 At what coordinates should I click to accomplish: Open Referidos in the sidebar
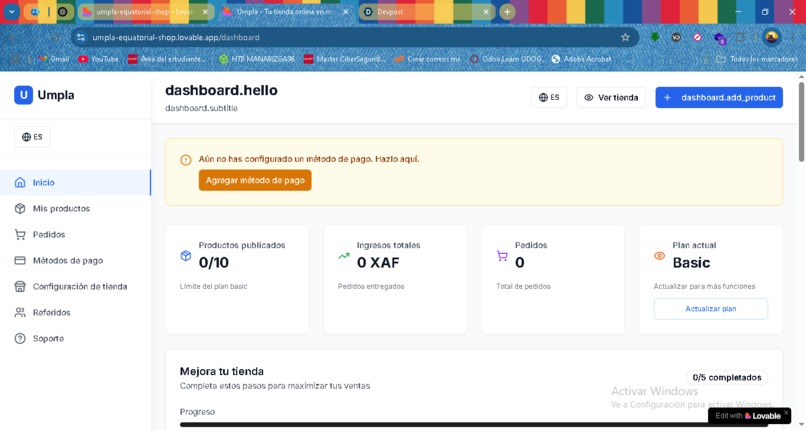click(76, 312)
